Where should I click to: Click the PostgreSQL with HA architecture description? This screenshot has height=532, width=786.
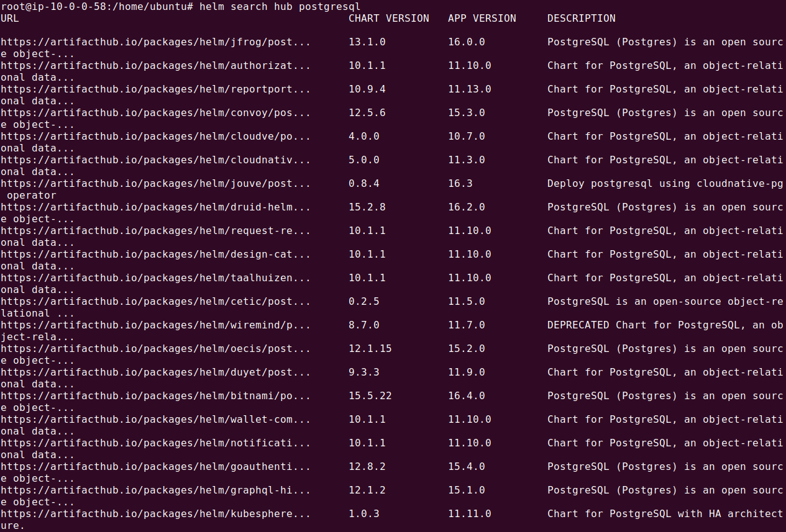pos(665,514)
